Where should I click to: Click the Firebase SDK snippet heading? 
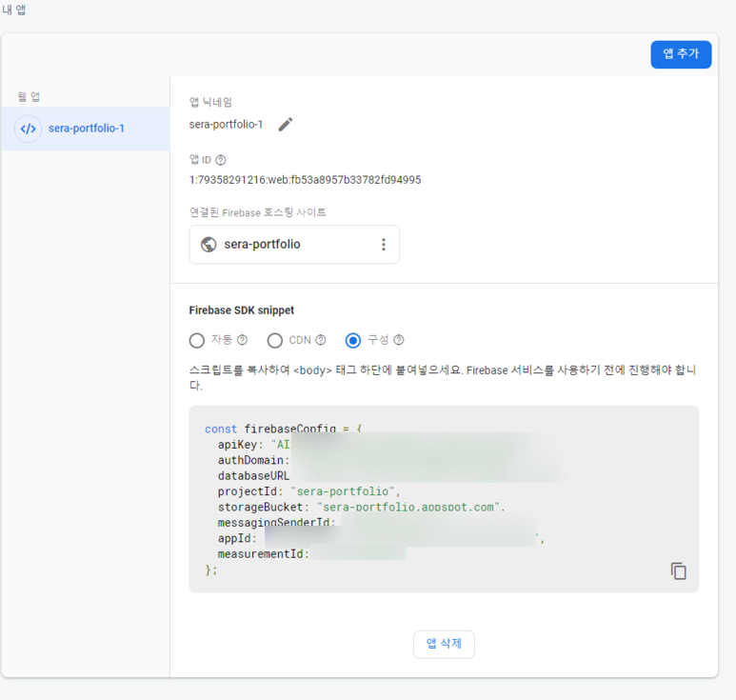tap(241, 310)
